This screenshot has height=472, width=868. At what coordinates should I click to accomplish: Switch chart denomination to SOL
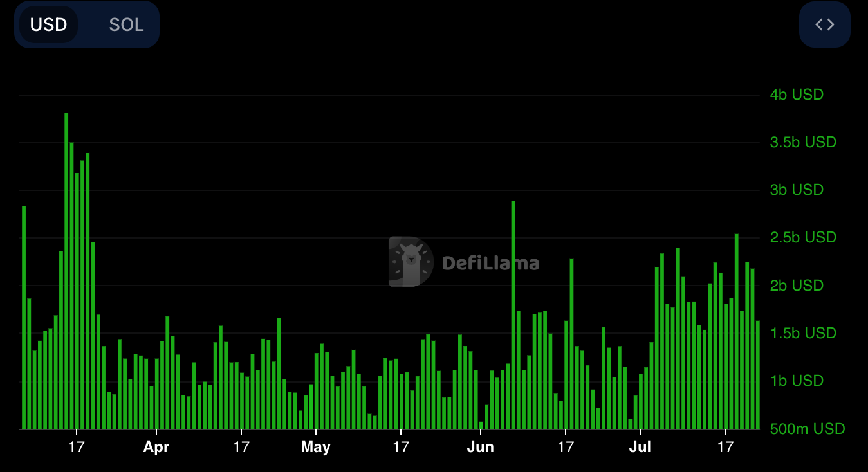(126, 25)
